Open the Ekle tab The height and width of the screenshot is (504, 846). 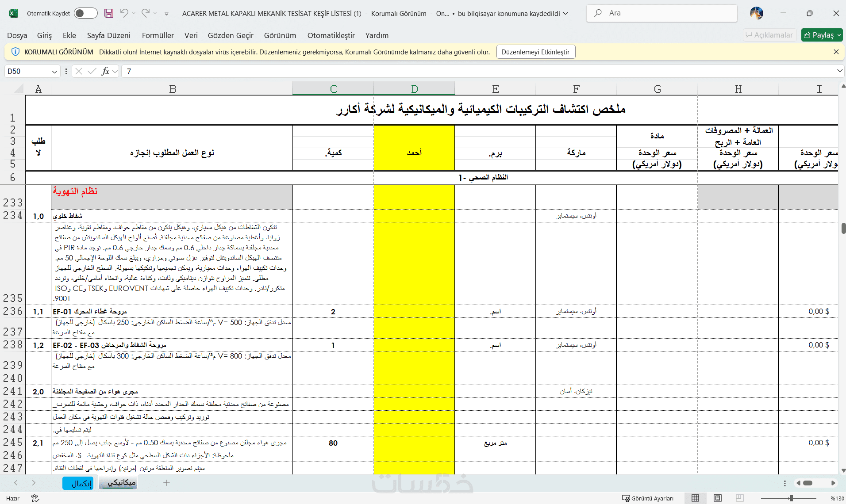[69, 35]
